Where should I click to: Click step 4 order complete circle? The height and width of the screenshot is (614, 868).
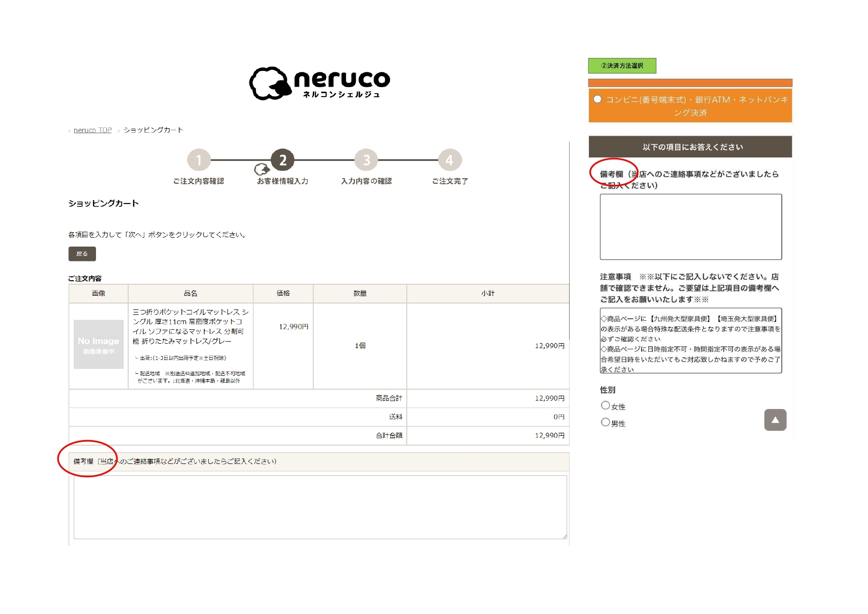click(x=449, y=160)
